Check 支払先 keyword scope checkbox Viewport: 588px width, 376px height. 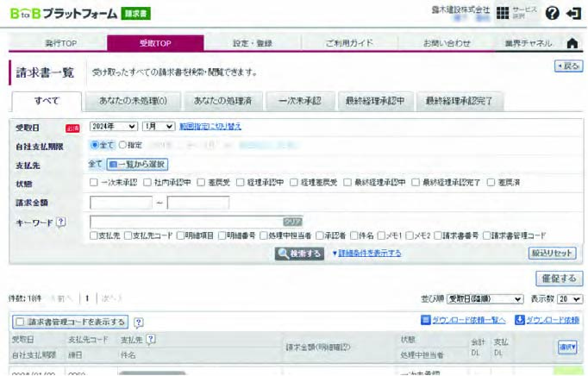click(x=94, y=235)
